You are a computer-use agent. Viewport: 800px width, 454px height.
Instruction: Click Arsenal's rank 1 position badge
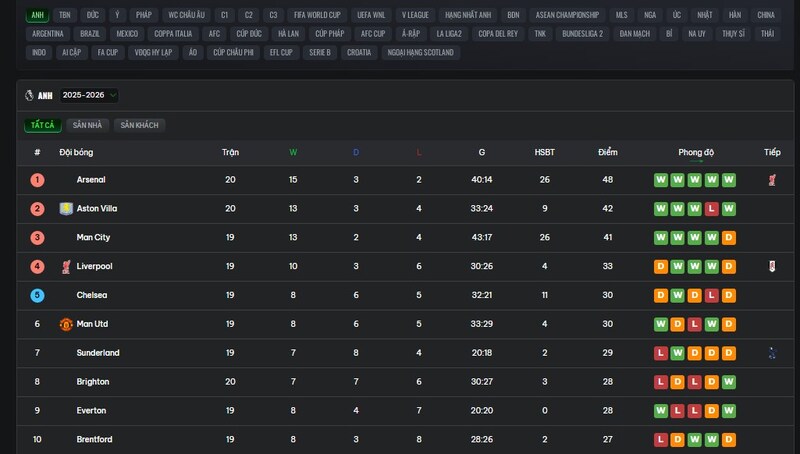tap(37, 180)
